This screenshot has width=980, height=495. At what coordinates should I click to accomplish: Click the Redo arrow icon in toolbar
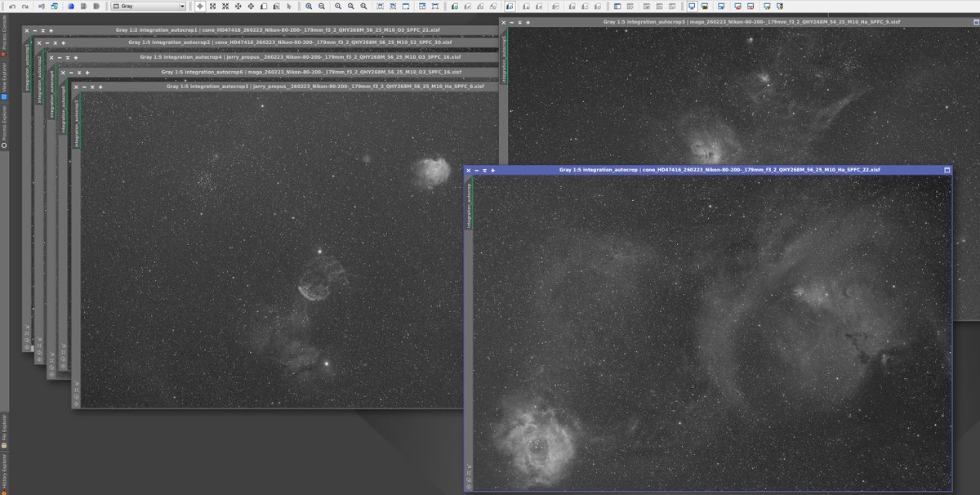tap(25, 6)
